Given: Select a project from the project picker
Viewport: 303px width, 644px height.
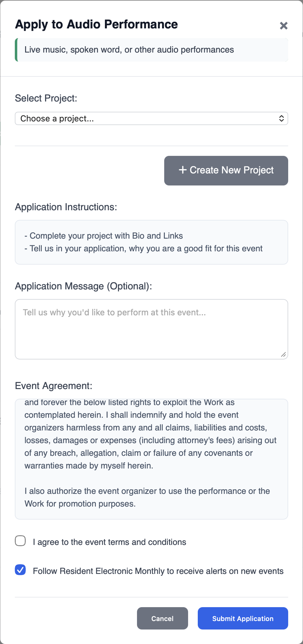Looking at the screenshot, I should click(151, 118).
